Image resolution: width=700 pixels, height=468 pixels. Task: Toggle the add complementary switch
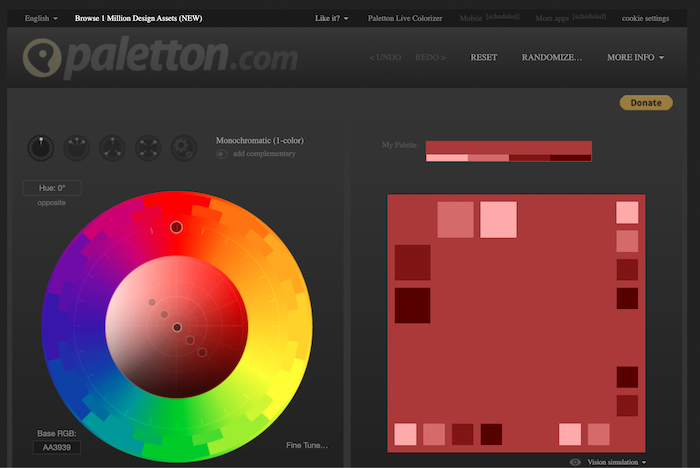click(x=221, y=154)
